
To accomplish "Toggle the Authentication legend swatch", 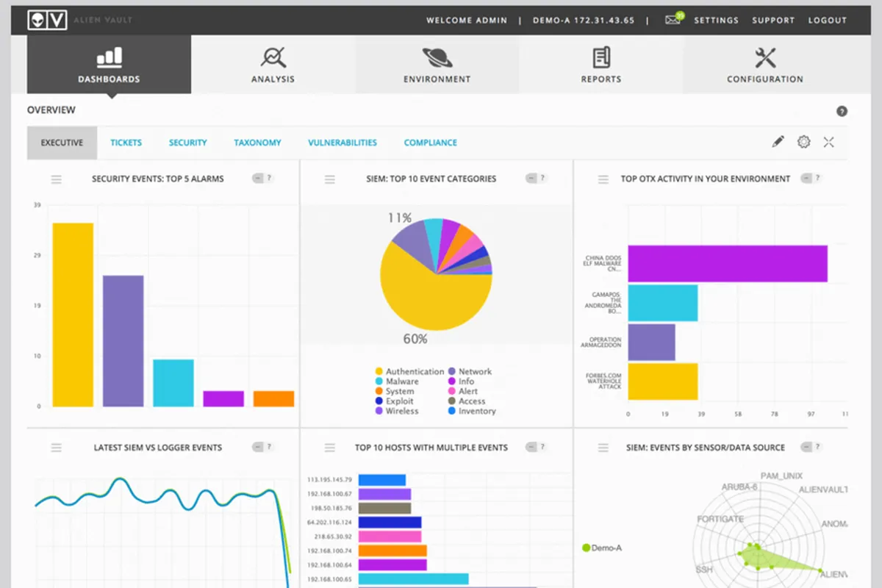I will tap(379, 372).
